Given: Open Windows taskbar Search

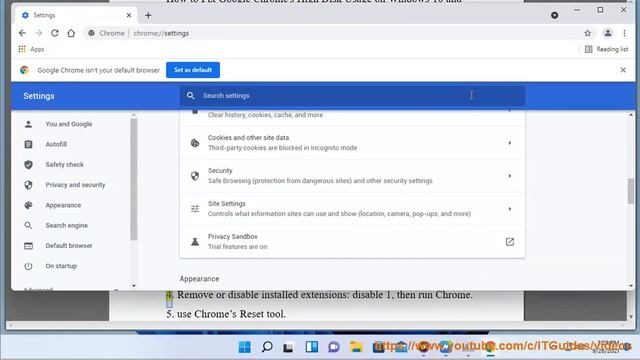Looking at the screenshot, I should [267, 347].
